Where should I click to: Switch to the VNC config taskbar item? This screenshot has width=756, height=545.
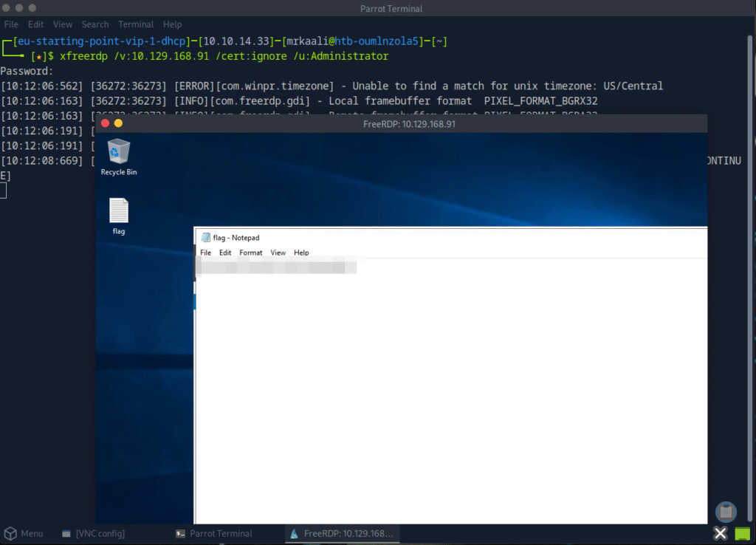click(x=94, y=533)
